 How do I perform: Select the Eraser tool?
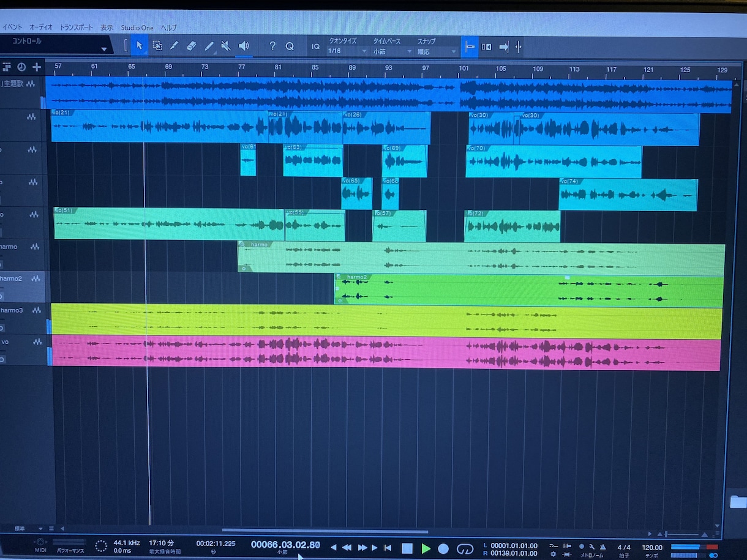point(191,46)
